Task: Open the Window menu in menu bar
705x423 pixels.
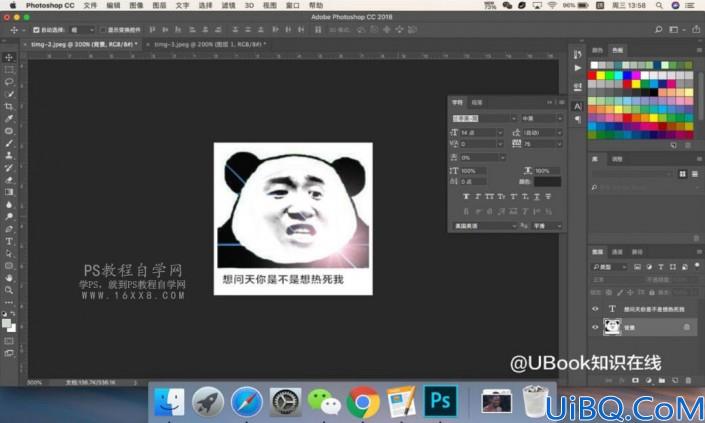Action: click(x=292, y=5)
